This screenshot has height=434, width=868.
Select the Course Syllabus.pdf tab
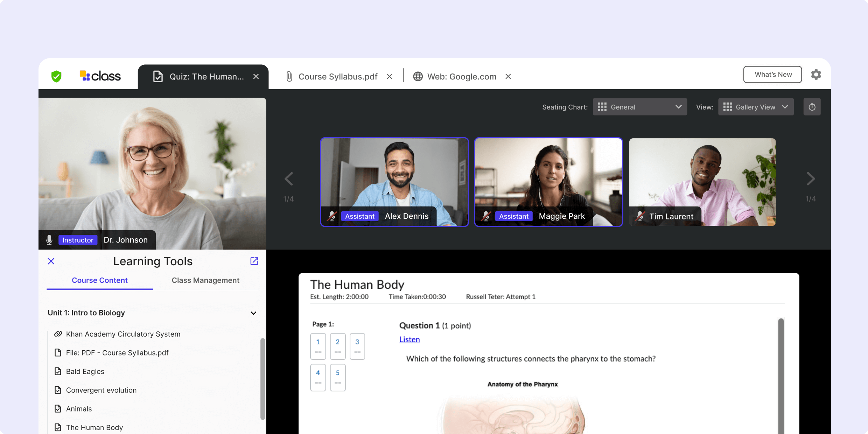tap(337, 76)
